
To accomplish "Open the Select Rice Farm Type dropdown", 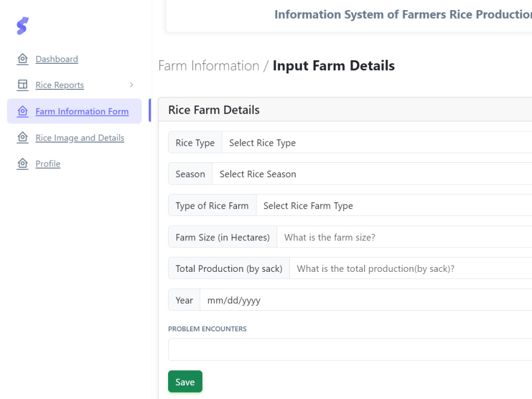I will [x=394, y=205].
